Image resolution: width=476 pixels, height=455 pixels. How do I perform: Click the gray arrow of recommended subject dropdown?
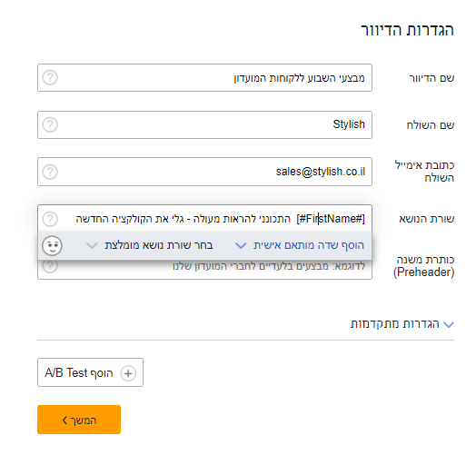[92, 245]
